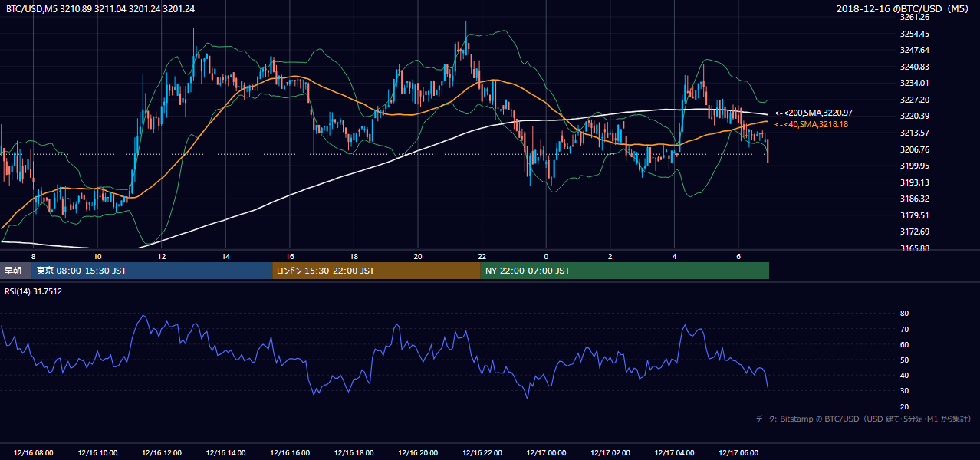
Task: Click the 12/17 02:00 time label
Action: (x=610, y=453)
